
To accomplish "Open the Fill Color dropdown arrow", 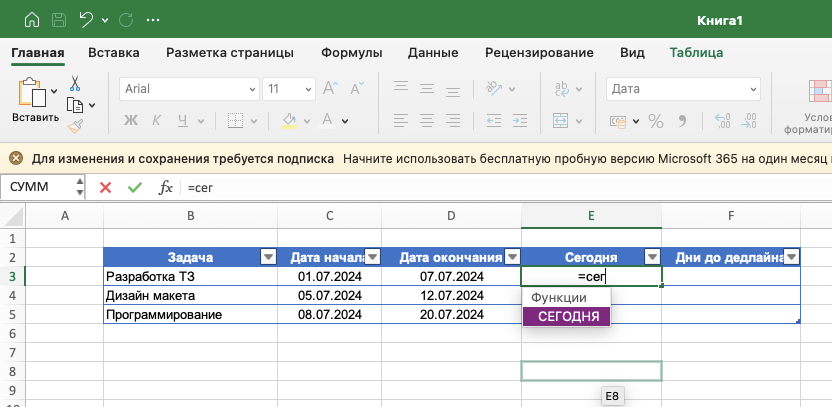I will [x=307, y=122].
